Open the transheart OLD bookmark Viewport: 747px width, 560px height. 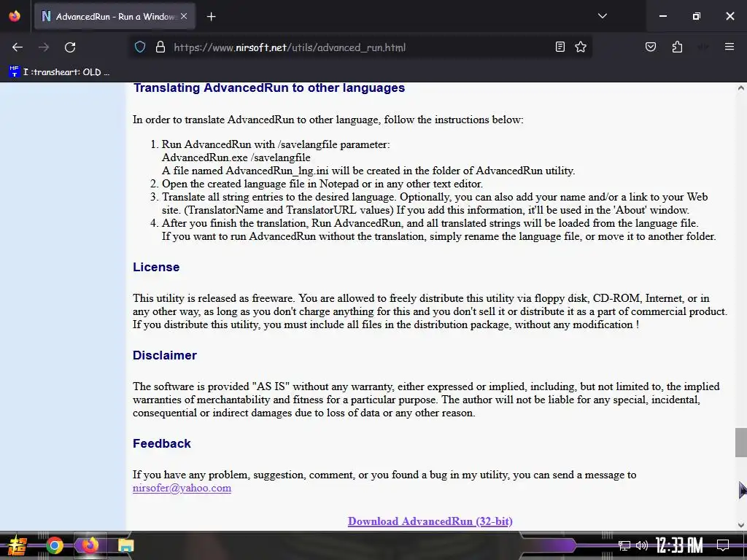point(60,72)
